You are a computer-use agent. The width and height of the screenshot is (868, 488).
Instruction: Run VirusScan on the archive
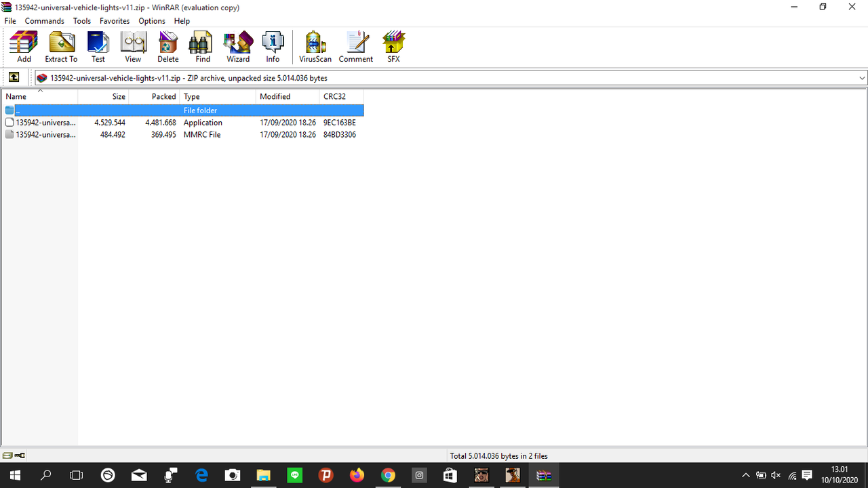click(x=315, y=47)
